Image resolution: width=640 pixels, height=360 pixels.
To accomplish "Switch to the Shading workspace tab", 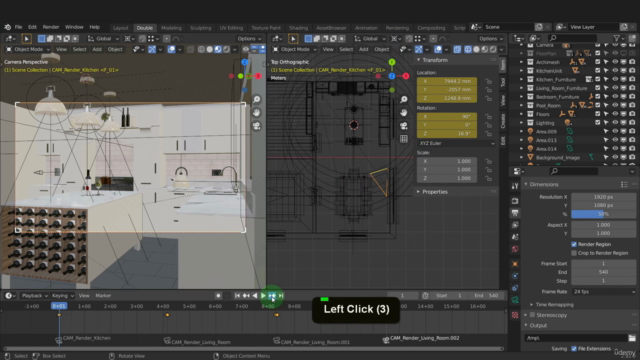I will (298, 28).
